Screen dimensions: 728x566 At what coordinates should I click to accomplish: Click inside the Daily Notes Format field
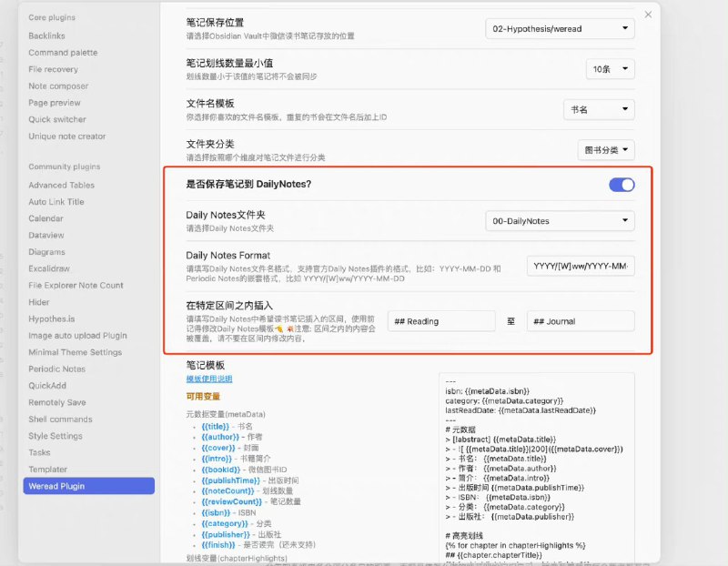pos(581,266)
